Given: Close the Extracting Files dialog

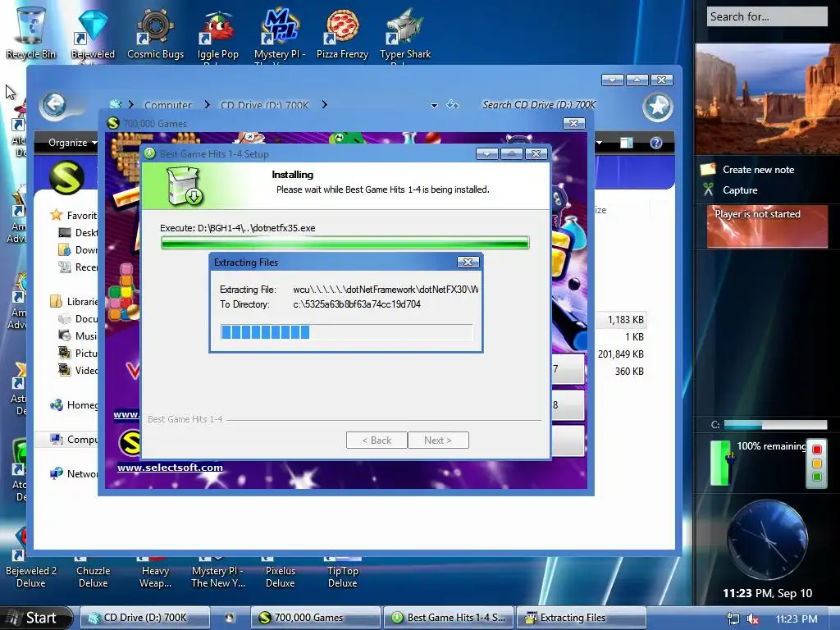Looking at the screenshot, I should click(468, 262).
